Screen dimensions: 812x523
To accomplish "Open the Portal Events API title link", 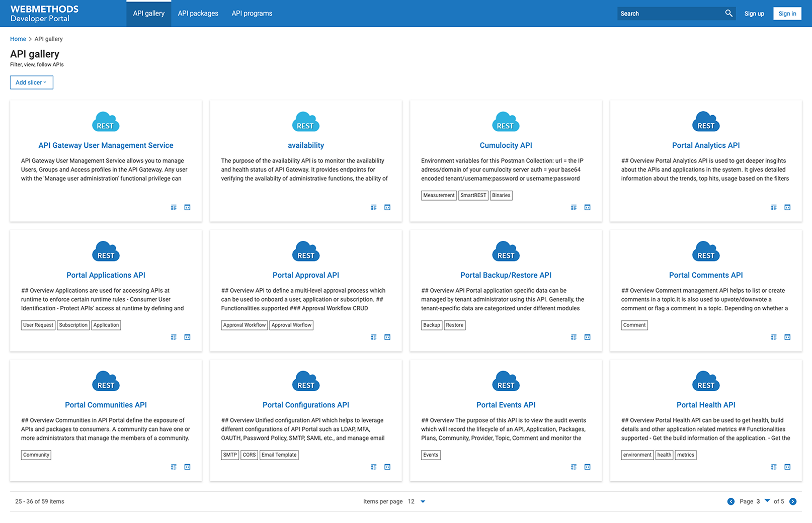I will [506, 405].
